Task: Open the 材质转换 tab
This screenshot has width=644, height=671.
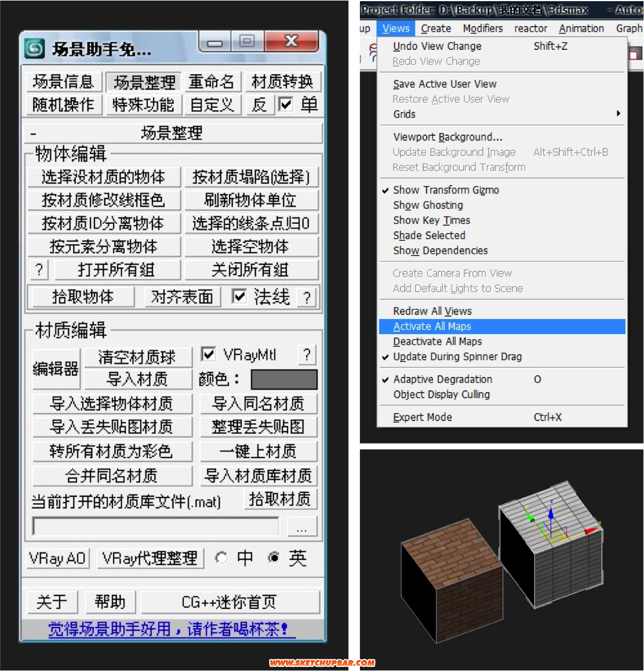Action: pyautogui.click(x=282, y=82)
